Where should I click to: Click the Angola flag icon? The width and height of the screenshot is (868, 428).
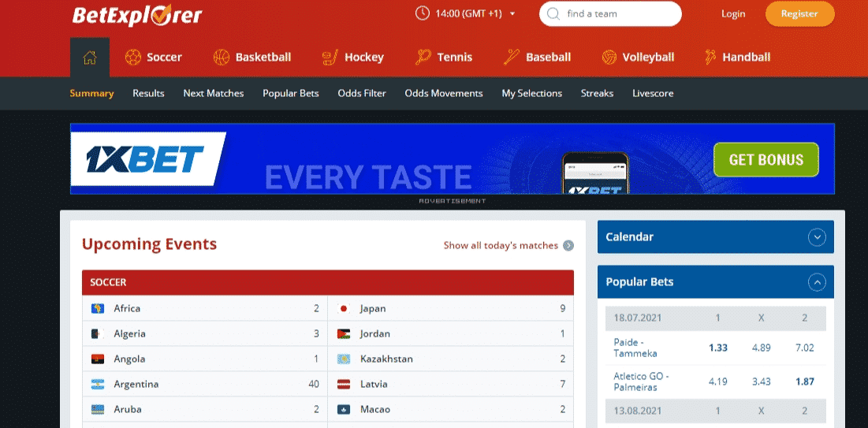pos(98,359)
